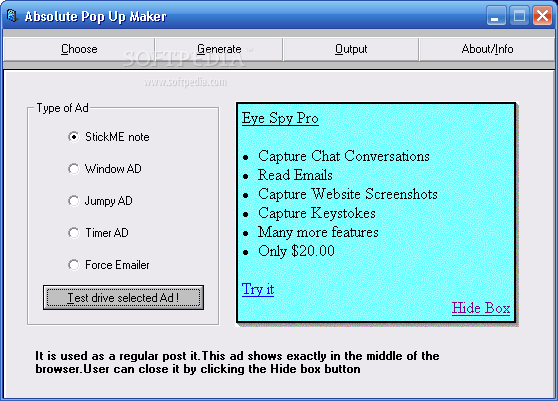558x401 pixels.
Task: Follow the Try it link
Action: tap(258, 289)
